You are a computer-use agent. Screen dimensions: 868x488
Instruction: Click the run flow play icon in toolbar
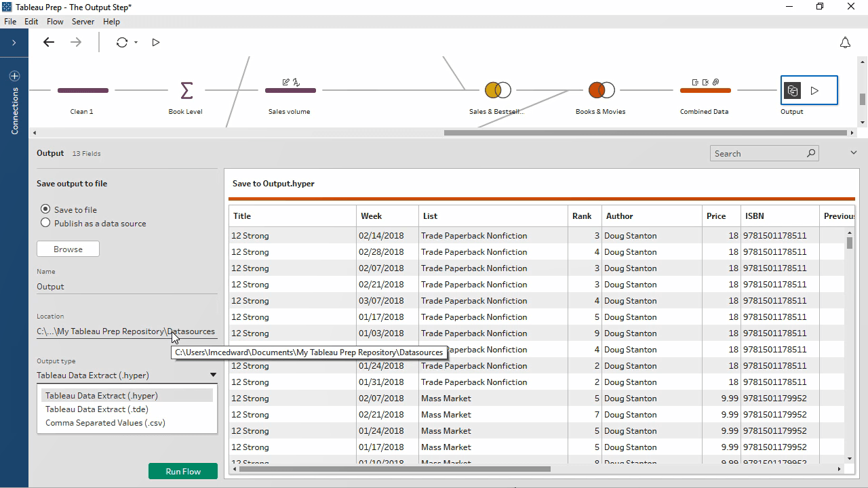pyautogui.click(x=156, y=42)
